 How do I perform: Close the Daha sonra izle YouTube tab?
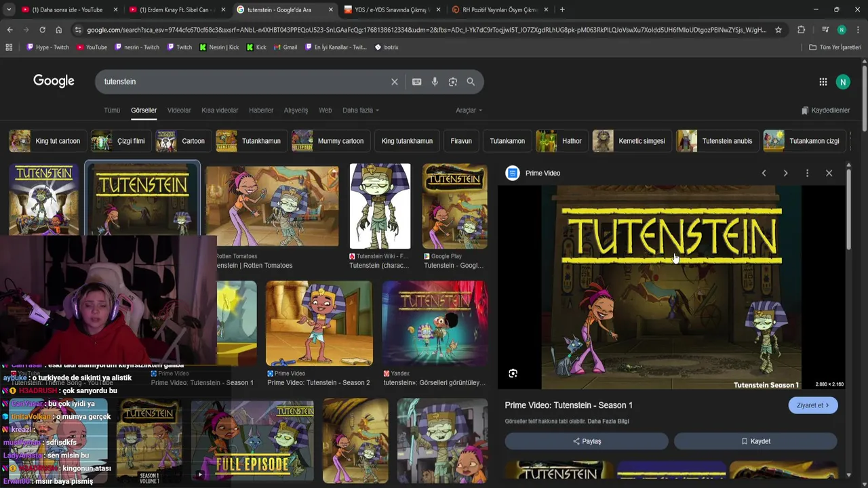click(115, 9)
